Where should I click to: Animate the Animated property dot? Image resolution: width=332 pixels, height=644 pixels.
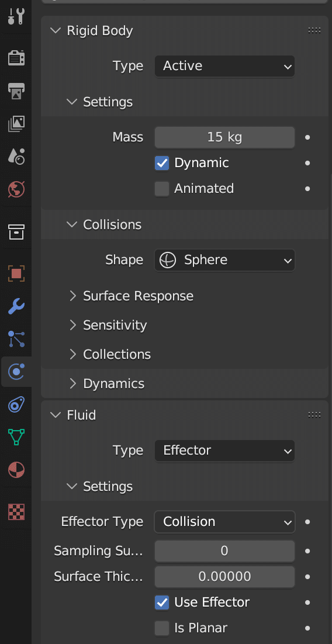pyautogui.click(x=307, y=189)
